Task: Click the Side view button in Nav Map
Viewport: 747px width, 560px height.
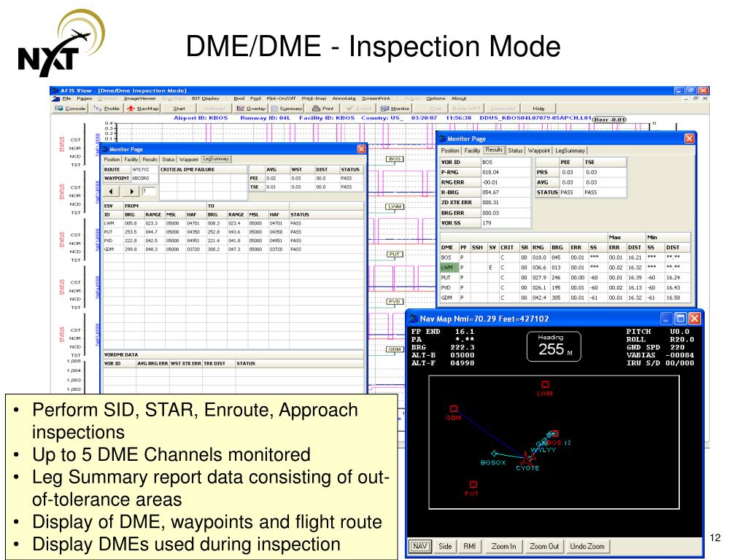Action: (x=445, y=546)
